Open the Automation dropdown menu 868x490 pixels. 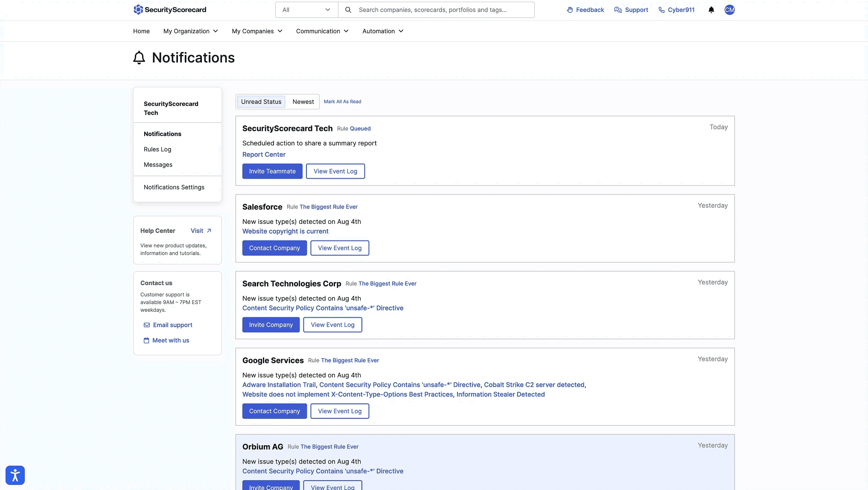(x=382, y=31)
